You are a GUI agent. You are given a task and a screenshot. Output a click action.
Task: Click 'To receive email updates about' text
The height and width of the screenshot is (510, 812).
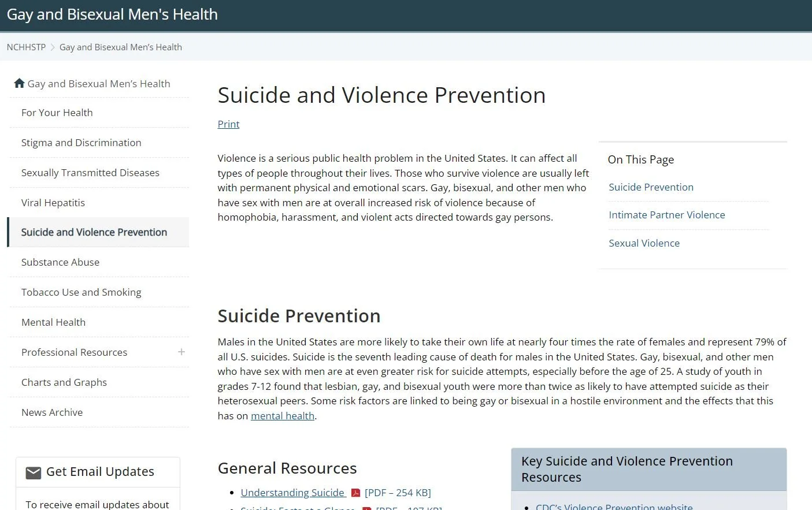click(98, 504)
